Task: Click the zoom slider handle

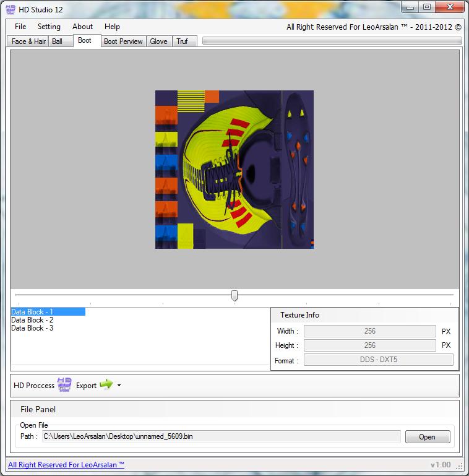Action: (x=234, y=296)
